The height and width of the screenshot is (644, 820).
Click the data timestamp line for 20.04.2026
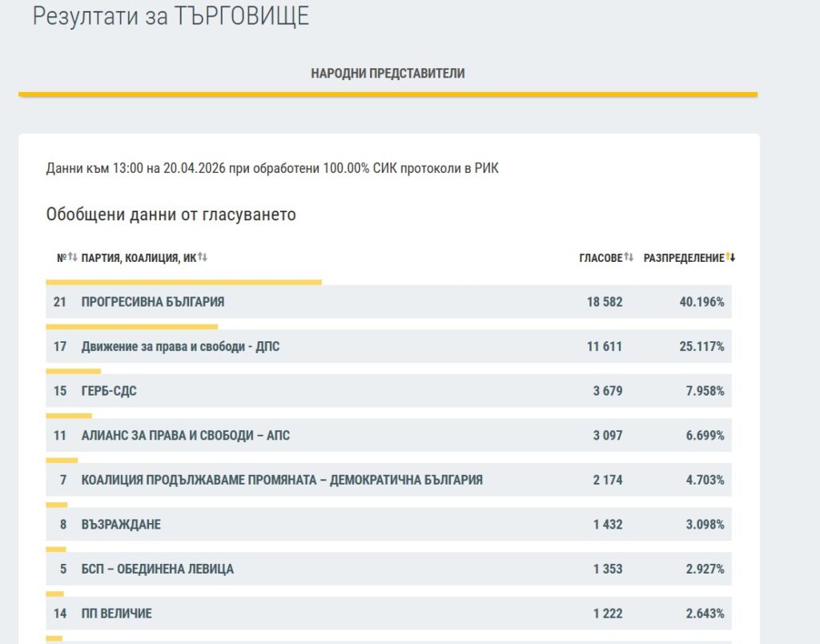pos(272,168)
